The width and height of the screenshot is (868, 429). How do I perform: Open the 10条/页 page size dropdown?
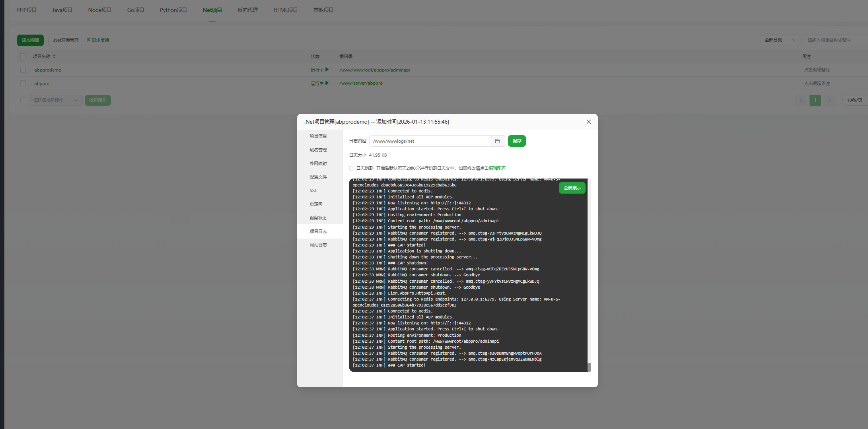click(x=854, y=100)
